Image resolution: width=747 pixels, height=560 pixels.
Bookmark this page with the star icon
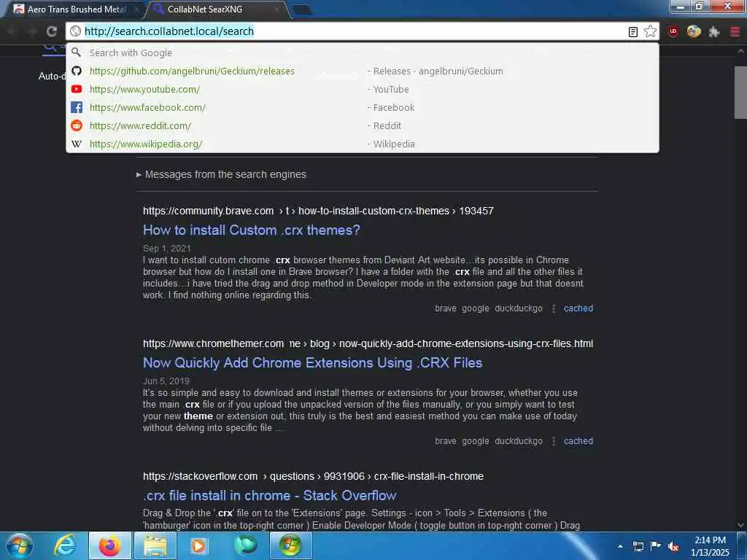point(650,31)
